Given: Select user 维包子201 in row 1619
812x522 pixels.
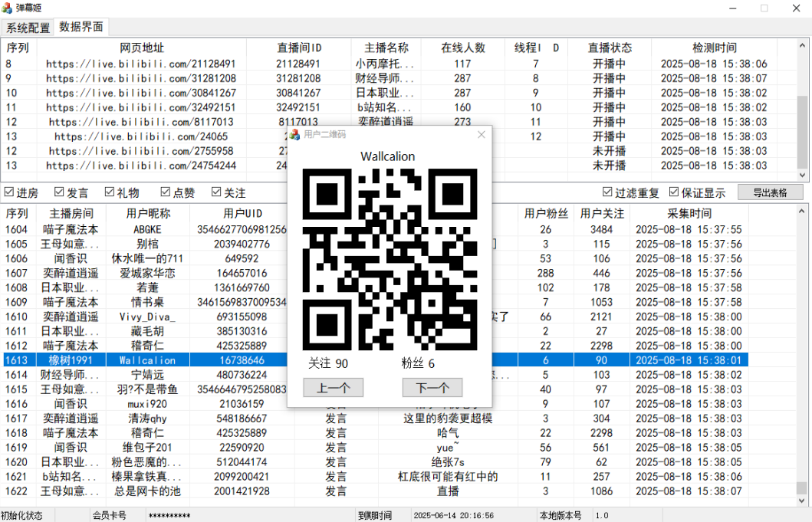Looking at the screenshot, I should click(147, 447).
